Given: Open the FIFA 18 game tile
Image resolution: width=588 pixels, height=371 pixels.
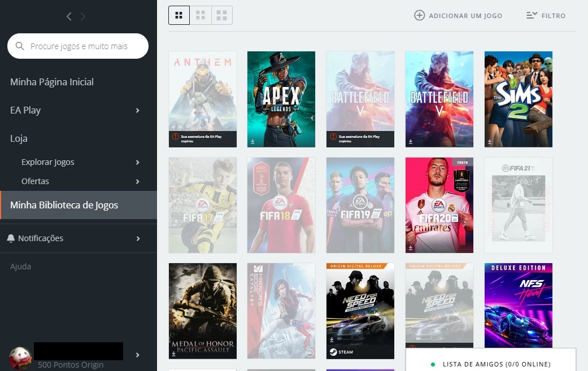Looking at the screenshot, I should pos(281,206).
